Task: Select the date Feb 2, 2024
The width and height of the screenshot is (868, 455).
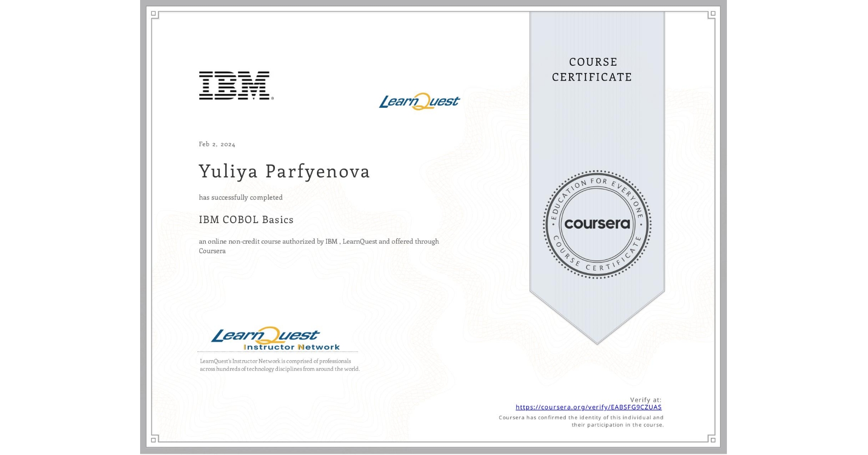Action: pos(217,144)
